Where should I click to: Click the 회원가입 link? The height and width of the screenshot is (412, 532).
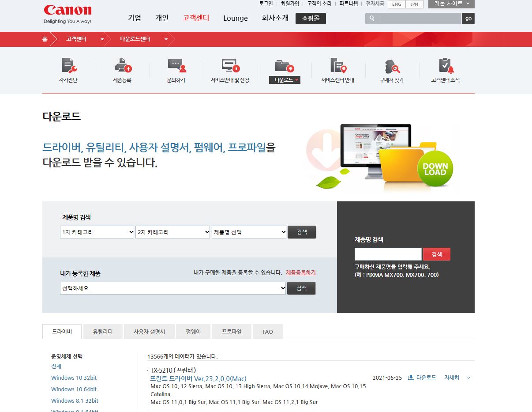click(290, 4)
